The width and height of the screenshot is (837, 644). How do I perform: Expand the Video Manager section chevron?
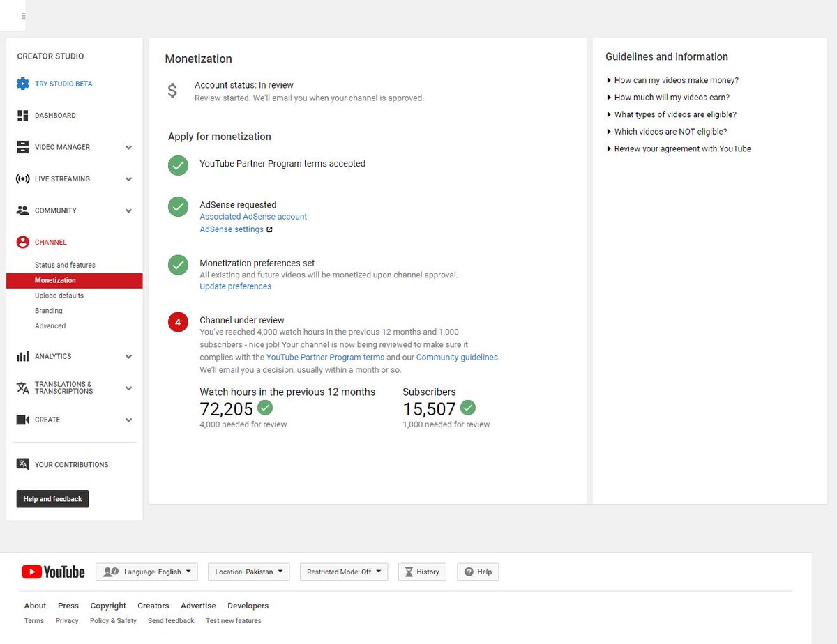point(128,148)
